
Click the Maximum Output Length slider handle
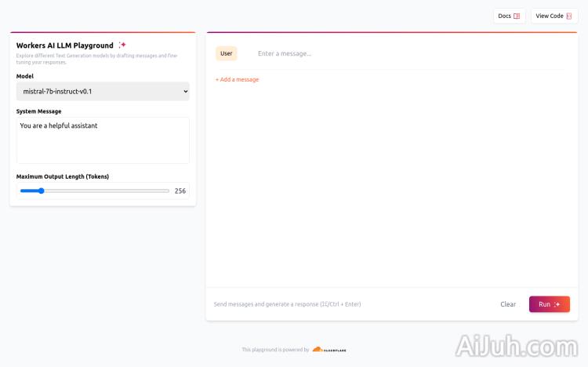42,191
